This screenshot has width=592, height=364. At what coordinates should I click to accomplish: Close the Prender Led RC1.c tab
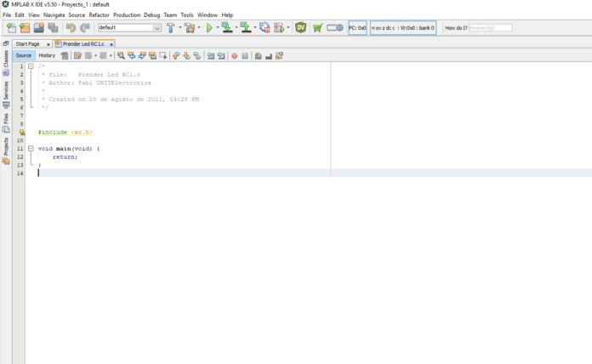(x=111, y=43)
